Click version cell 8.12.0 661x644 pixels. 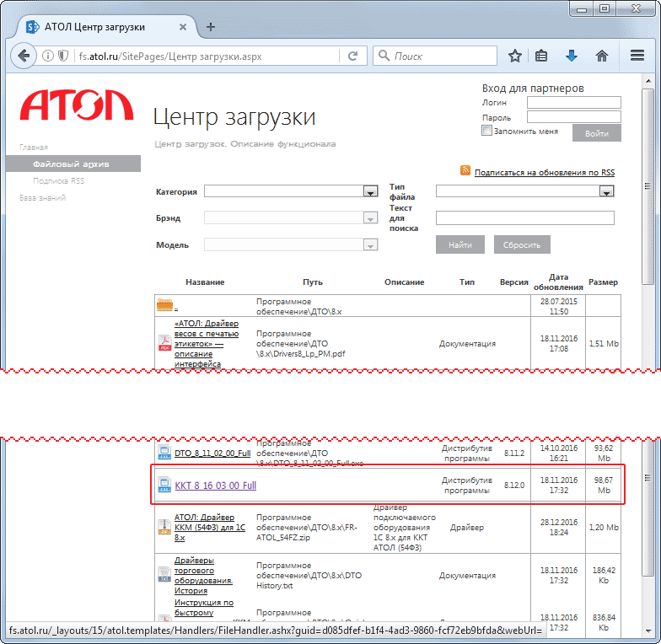pos(514,486)
